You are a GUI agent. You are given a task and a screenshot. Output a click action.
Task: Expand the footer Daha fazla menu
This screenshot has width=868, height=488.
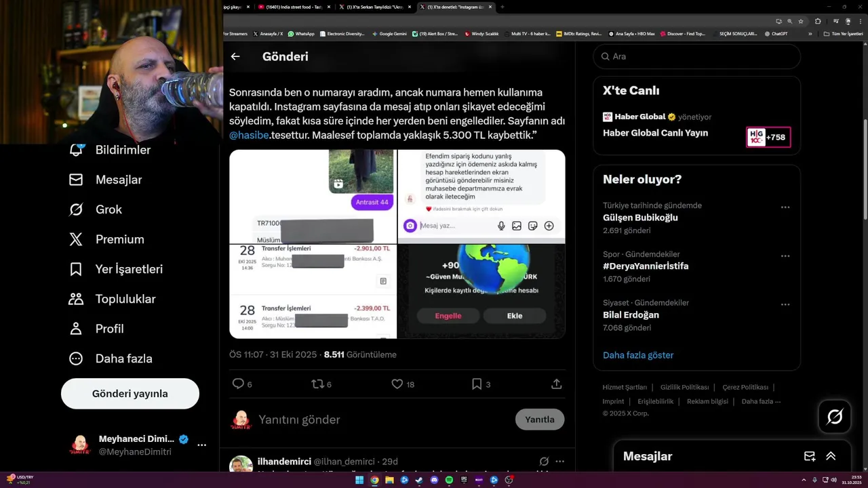tap(761, 401)
